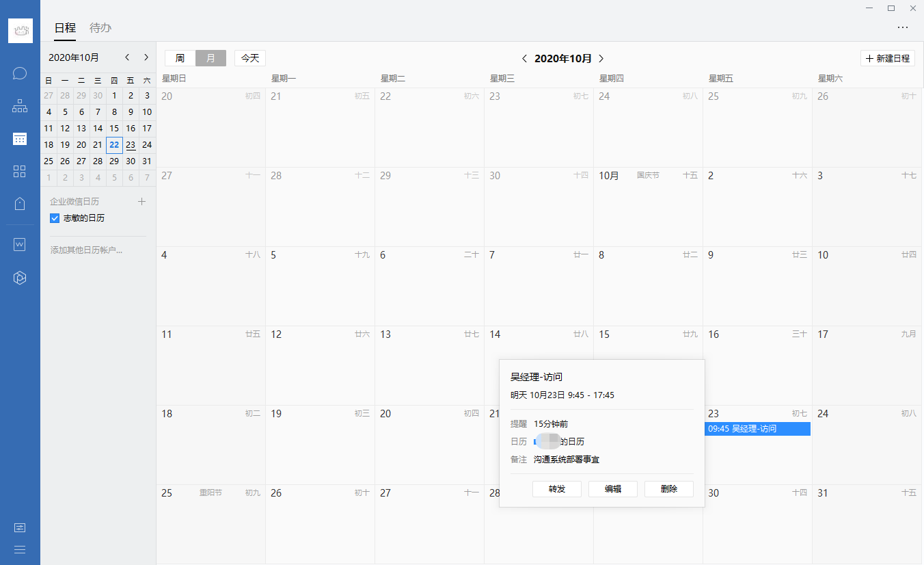Open the Calendar icon in sidebar
This screenshot has height=565, width=924.
point(20,139)
